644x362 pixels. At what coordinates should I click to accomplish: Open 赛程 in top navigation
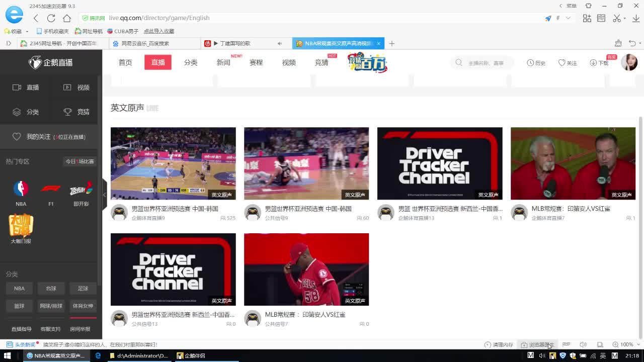point(256,62)
